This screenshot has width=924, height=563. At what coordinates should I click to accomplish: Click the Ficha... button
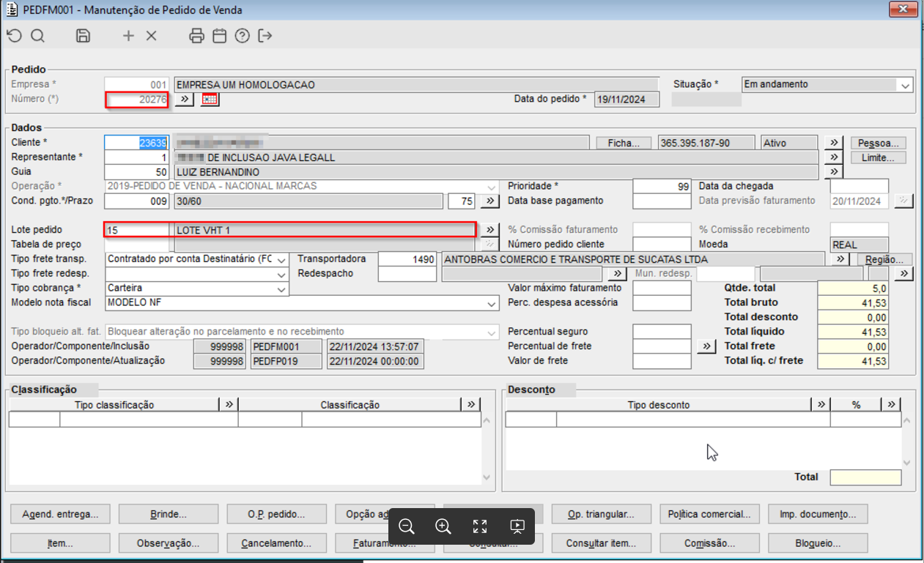624,143
